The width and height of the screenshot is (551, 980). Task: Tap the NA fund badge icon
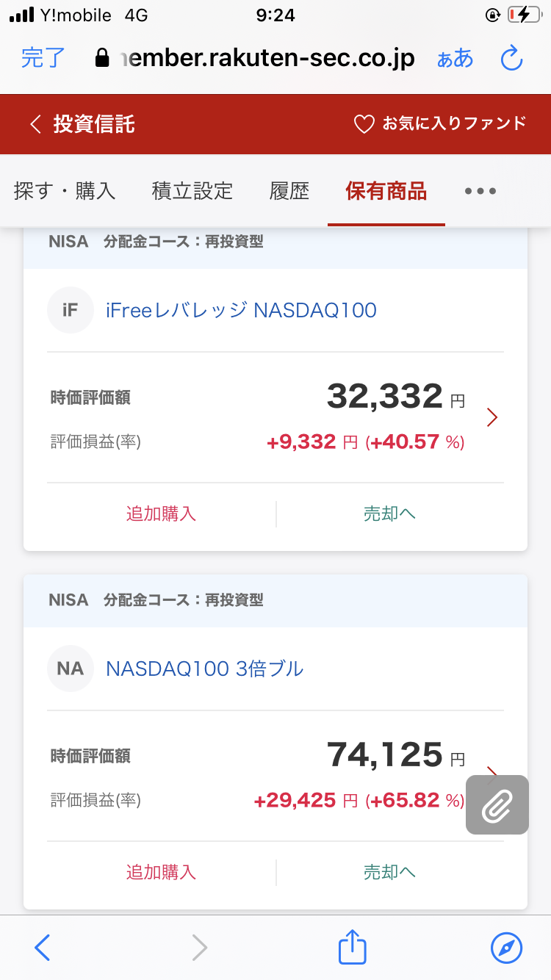click(71, 669)
